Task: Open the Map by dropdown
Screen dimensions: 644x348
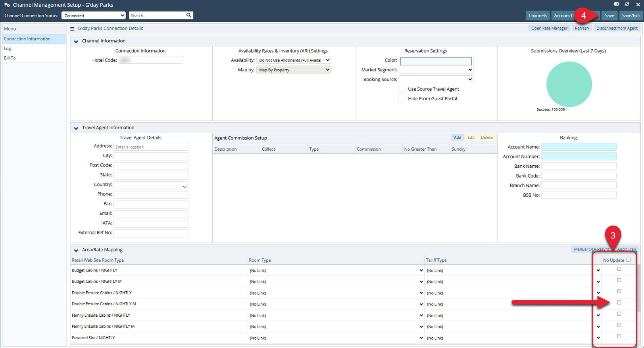Action: [x=294, y=70]
